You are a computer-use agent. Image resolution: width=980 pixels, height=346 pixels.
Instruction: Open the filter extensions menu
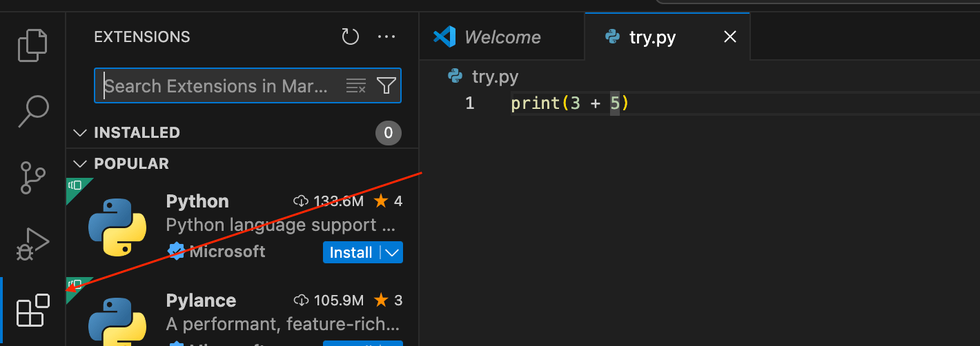click(x=386, y=86)
